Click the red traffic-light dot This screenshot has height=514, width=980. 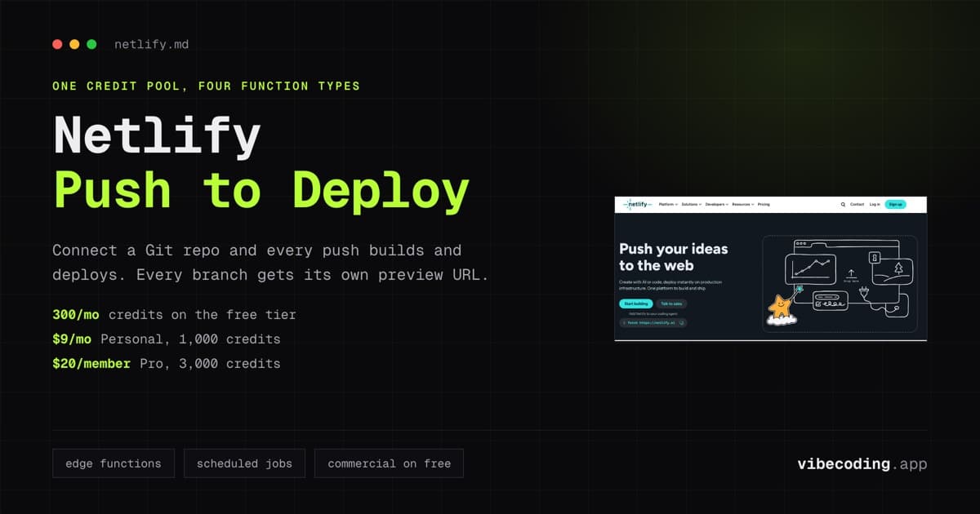57,44
